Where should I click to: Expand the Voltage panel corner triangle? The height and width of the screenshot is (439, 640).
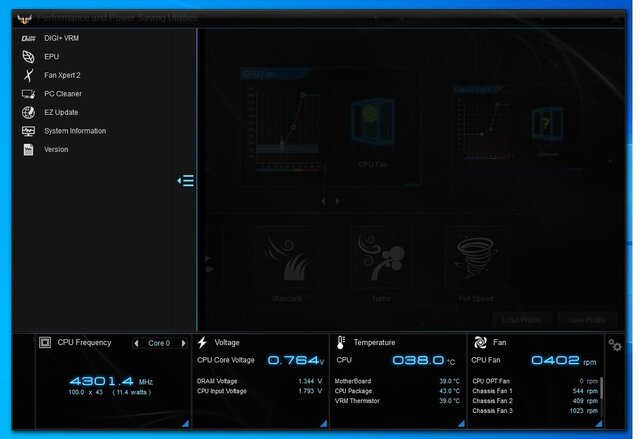pos(324,423)
